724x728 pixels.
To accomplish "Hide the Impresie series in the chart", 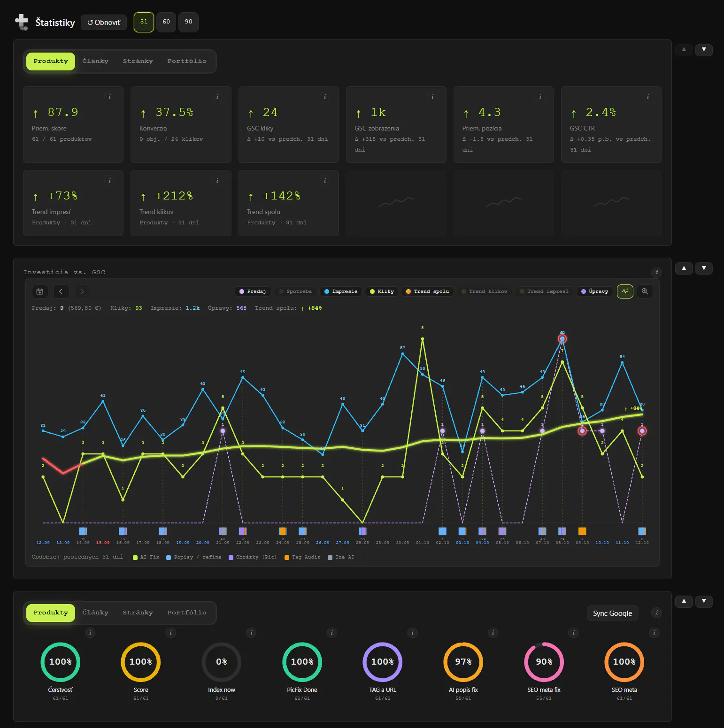I will (x=341, y=291).
